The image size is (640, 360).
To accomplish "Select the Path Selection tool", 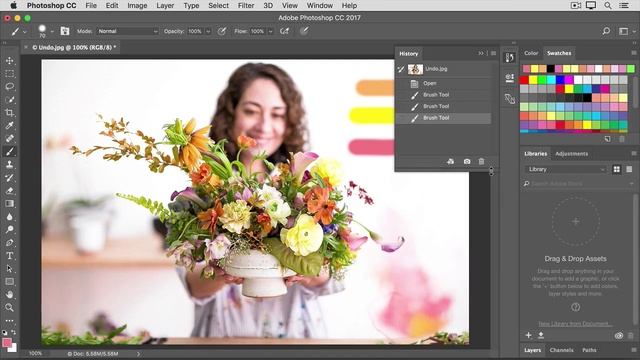I will tap(10, 269).
